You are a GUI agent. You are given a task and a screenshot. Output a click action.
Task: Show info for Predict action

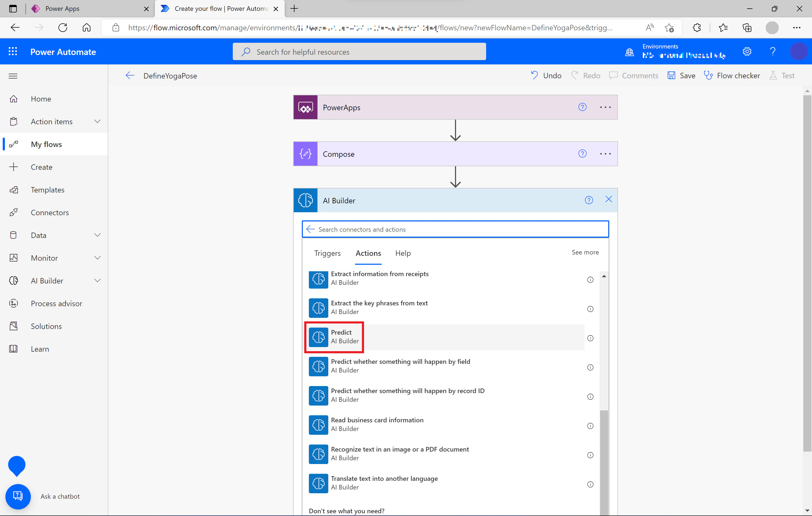click(590, 338)
